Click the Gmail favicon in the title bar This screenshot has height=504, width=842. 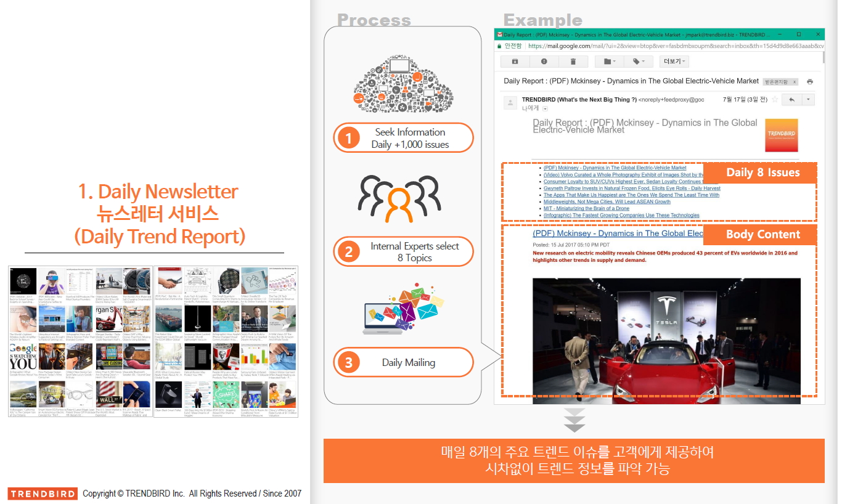coord(500,34)
